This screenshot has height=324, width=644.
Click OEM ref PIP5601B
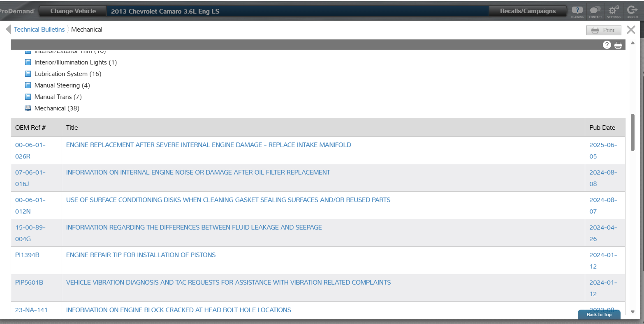click(x=29, y=283)
